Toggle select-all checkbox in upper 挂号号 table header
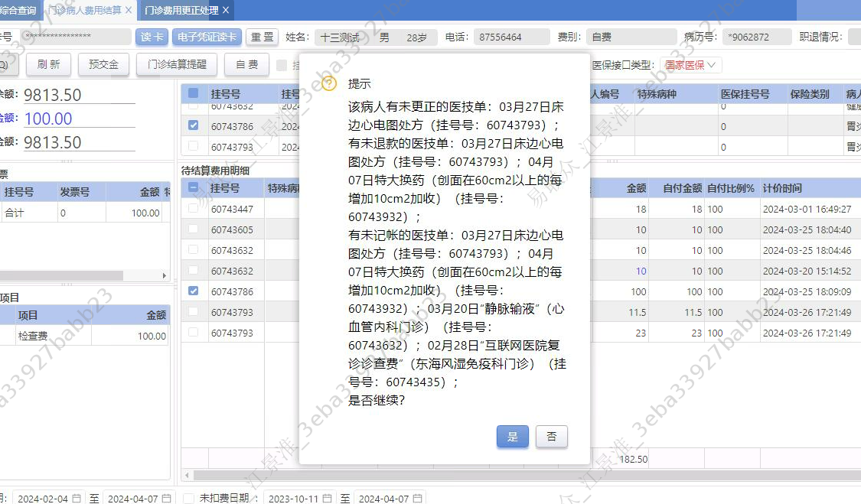The width and height of the screenshot is (861, 504). (x=194, y=93)
